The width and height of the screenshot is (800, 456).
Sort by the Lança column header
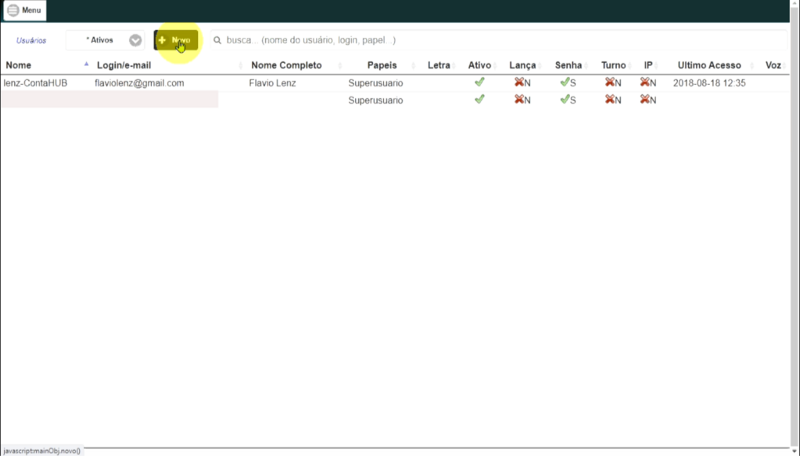522,65
